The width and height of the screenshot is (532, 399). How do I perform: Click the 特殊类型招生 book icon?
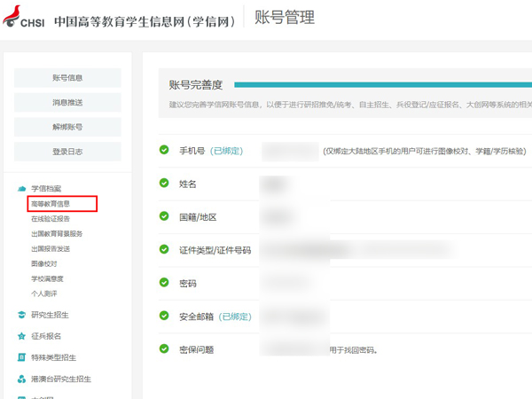click(21, 357)
